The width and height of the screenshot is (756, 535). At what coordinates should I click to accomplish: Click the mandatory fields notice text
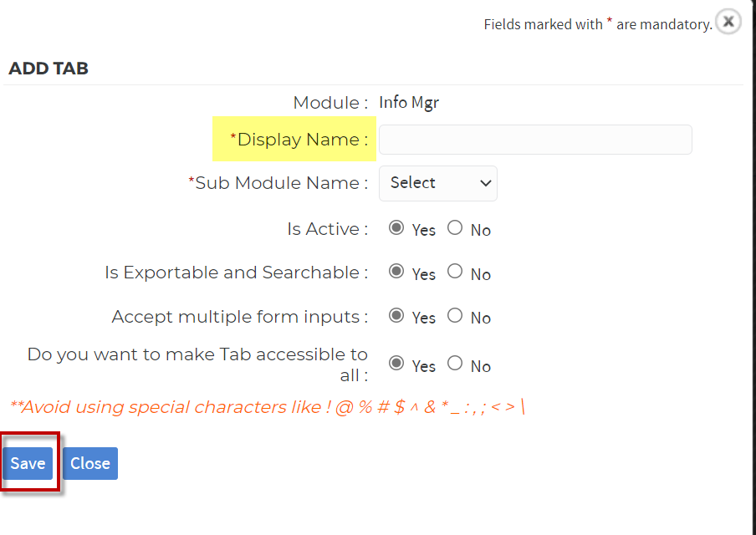598,24
